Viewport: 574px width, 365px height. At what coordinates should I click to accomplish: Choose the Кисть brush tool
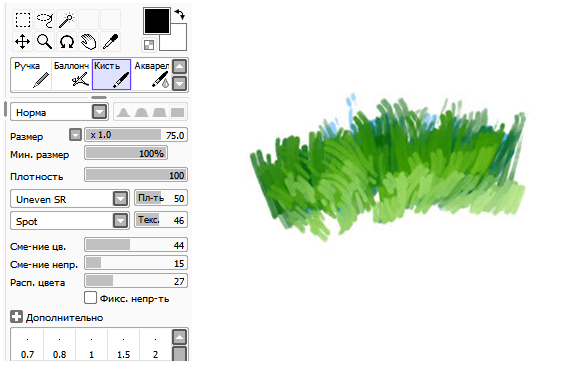click(x=111, y=75)
